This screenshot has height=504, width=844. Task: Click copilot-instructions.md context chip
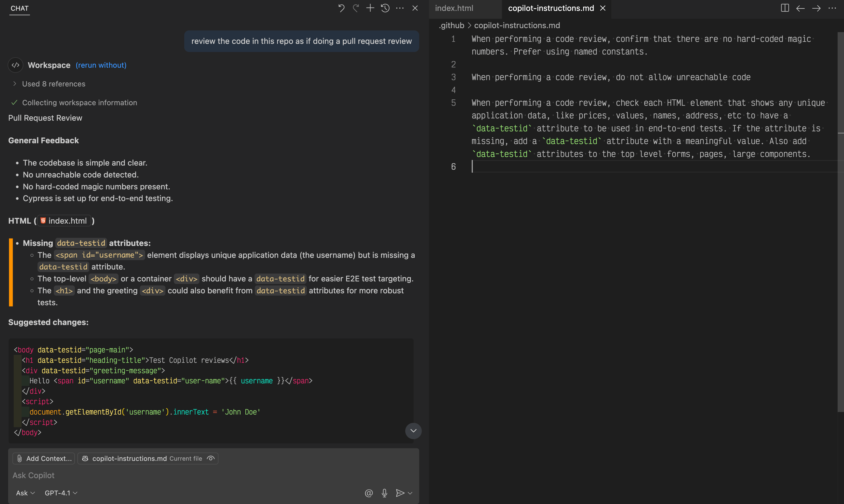click(x=147, y=458)
